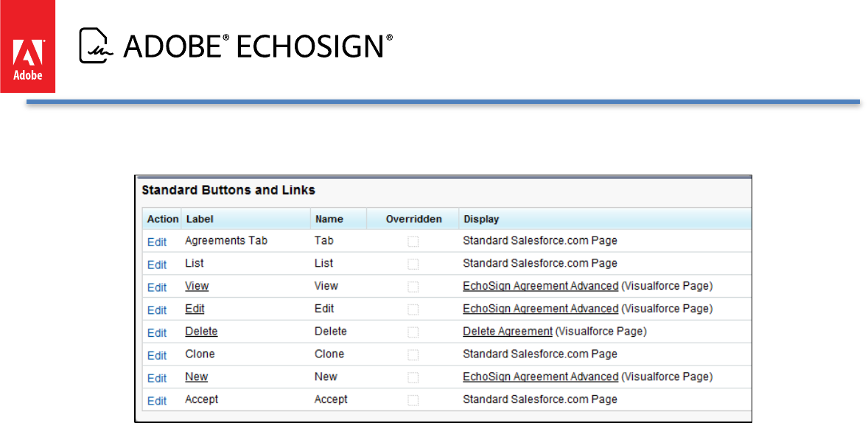
Task: Click Edit action for List row
Action: [x=157, y=265]
